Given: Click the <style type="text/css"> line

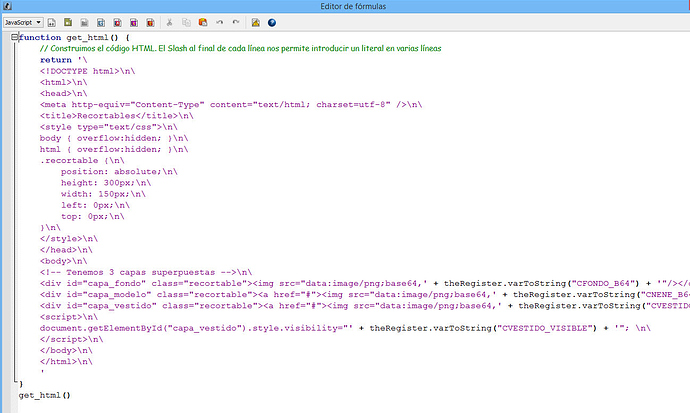Looking at the screenshot, I should point(109,127).
